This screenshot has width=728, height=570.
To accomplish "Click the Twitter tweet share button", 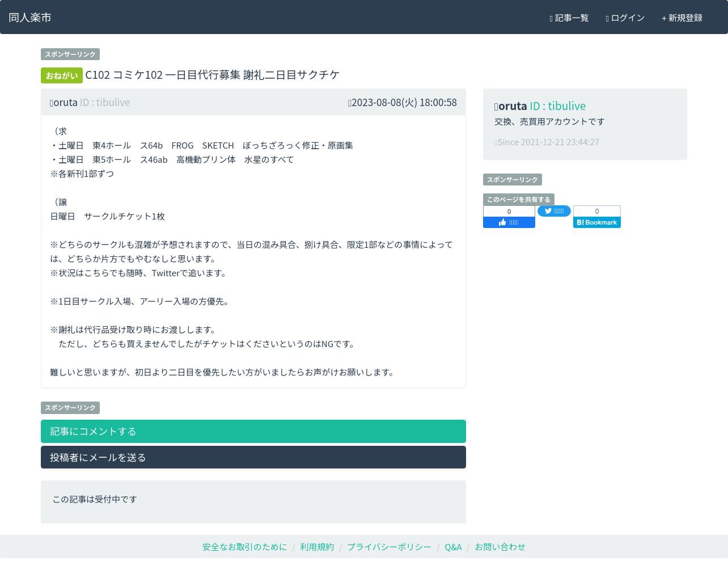I will pos(554,211).
